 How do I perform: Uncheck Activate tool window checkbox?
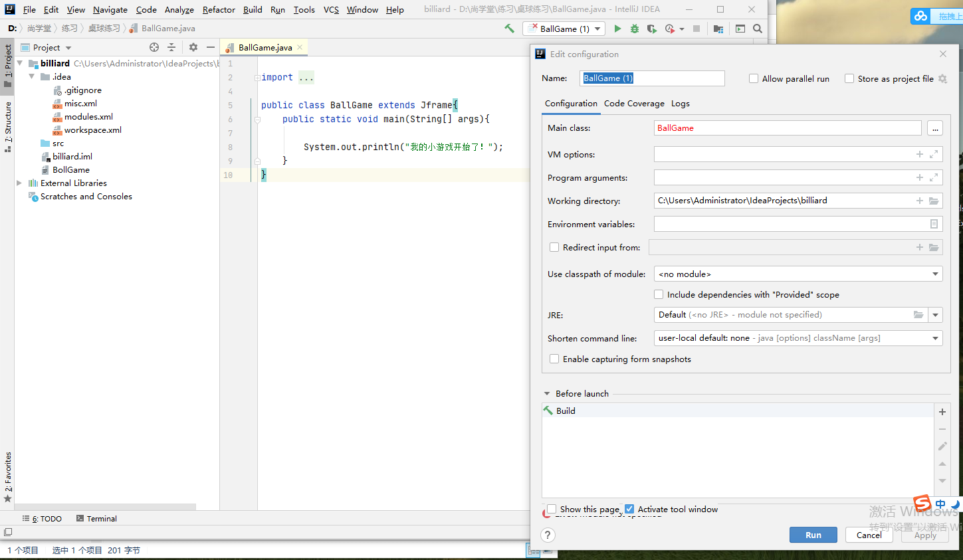(x=629, y=509)
